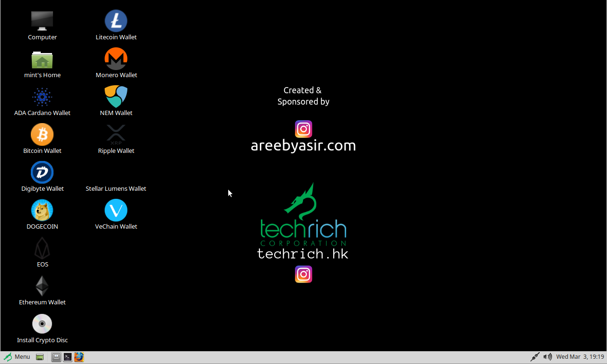This screenshot has width=607, height=364.
Task: Open the clock showing Wed Mar 3, 19:19
Action: 580,357
